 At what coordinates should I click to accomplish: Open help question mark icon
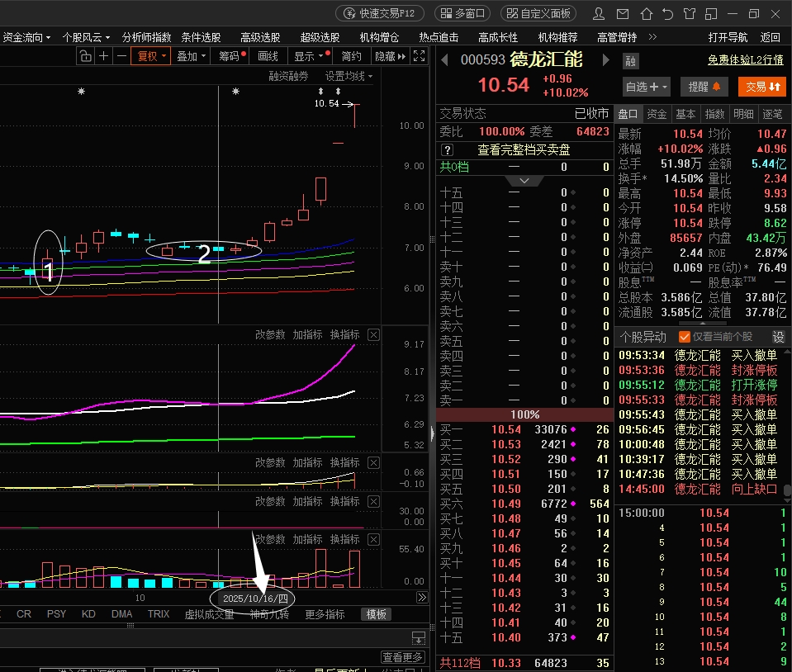(447, 150)
